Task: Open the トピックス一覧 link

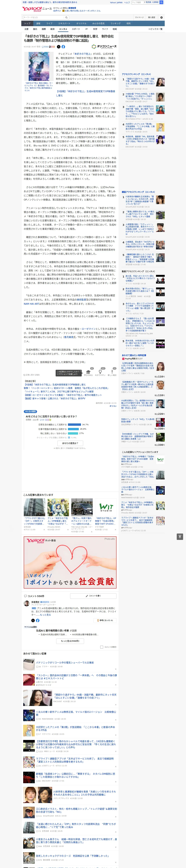Action: 155,29
